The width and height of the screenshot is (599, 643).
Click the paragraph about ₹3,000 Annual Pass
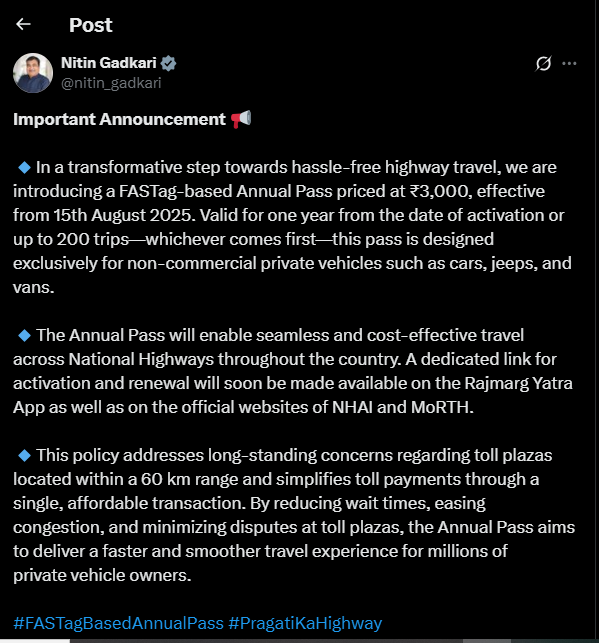tap(292, 227)
